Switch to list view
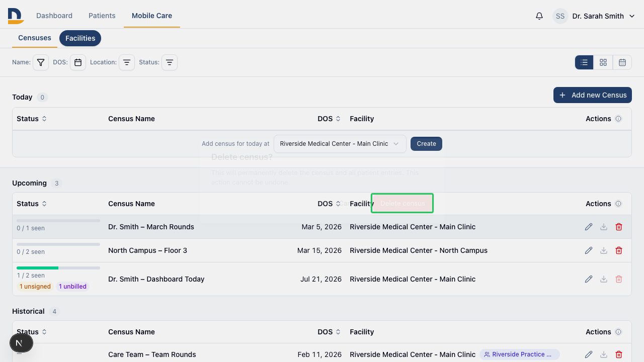Image resolution: width=644 pixels, height=362 pixels. tap(584, 62)
